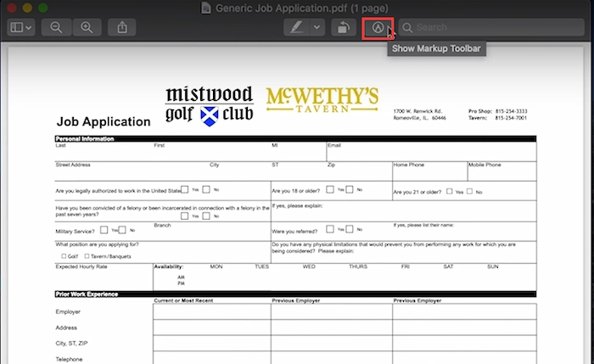Tick the Tavern/Banquets position checkbox

[x=87, y=256]
